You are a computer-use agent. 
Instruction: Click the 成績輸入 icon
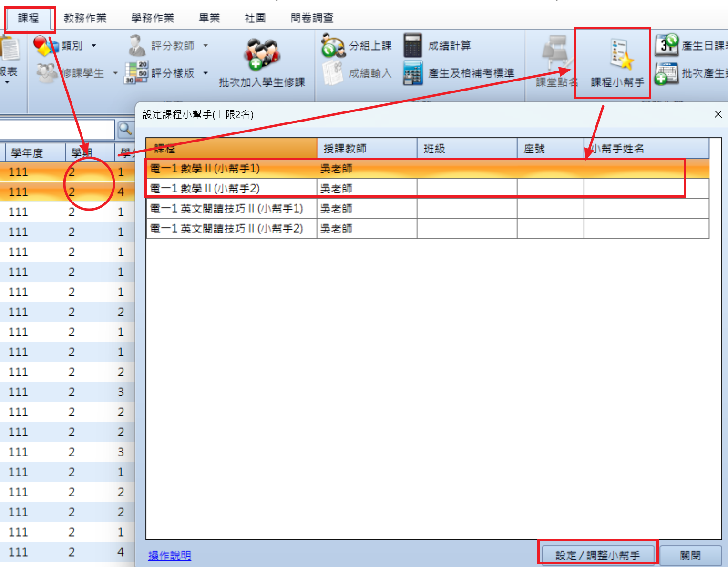[333, 73]
